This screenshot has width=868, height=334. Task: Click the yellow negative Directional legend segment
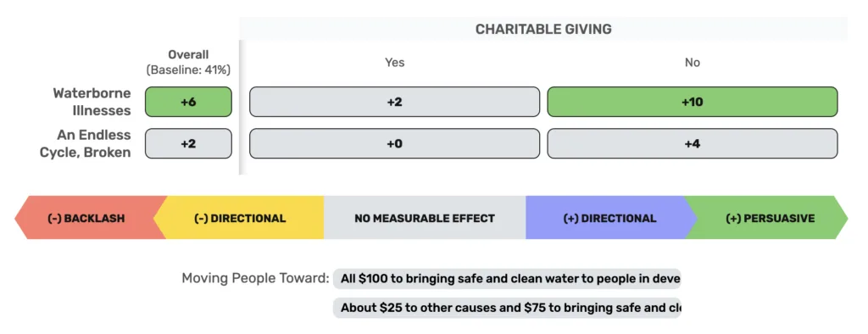tap(240, 218)
